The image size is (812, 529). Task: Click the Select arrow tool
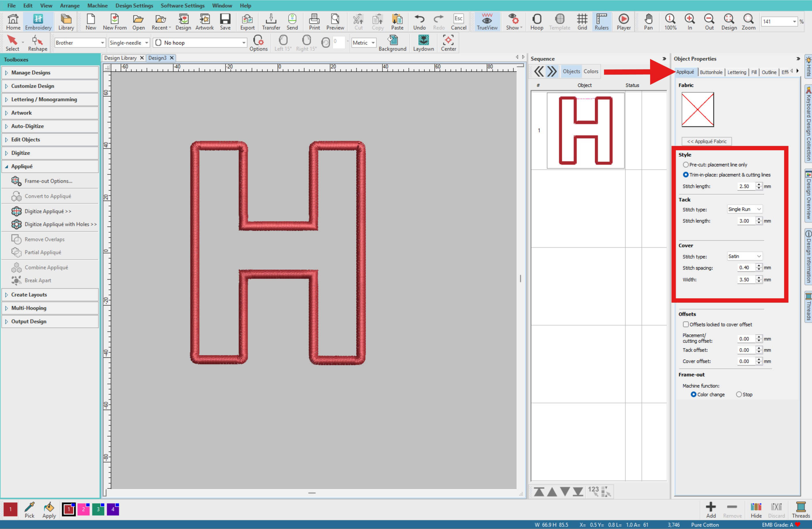(12, 43)
